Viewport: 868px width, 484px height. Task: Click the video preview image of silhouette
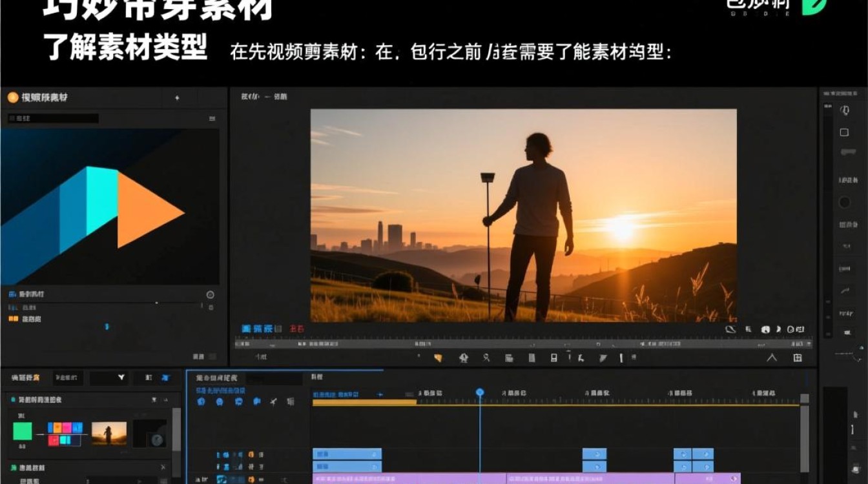523,215
